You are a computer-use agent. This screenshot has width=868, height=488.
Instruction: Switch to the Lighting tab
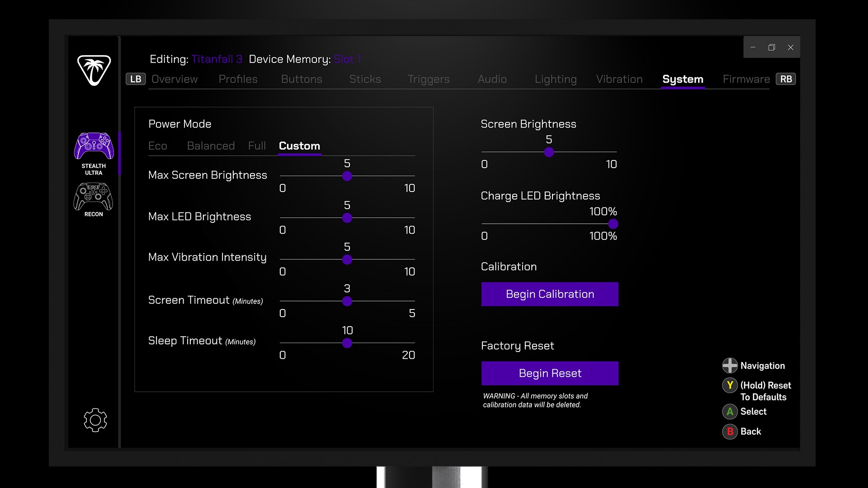[x=556, y=79]
